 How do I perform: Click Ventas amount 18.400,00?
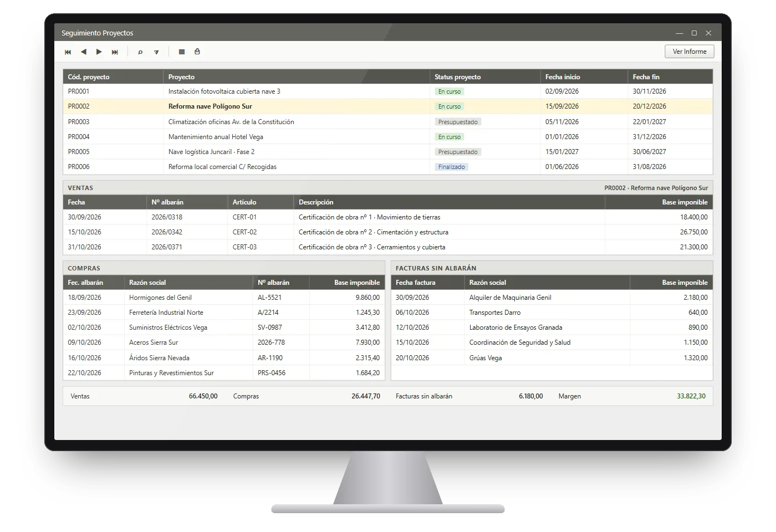pyautogui.click(x=694, y=217)
